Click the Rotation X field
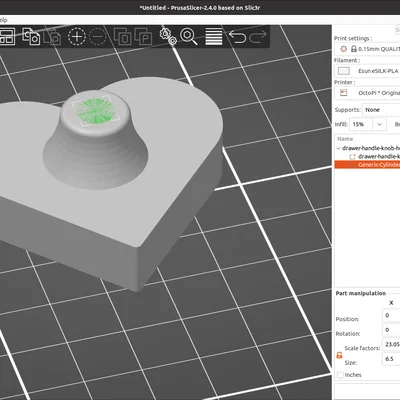400x400 pixels. tap(391, 330)
